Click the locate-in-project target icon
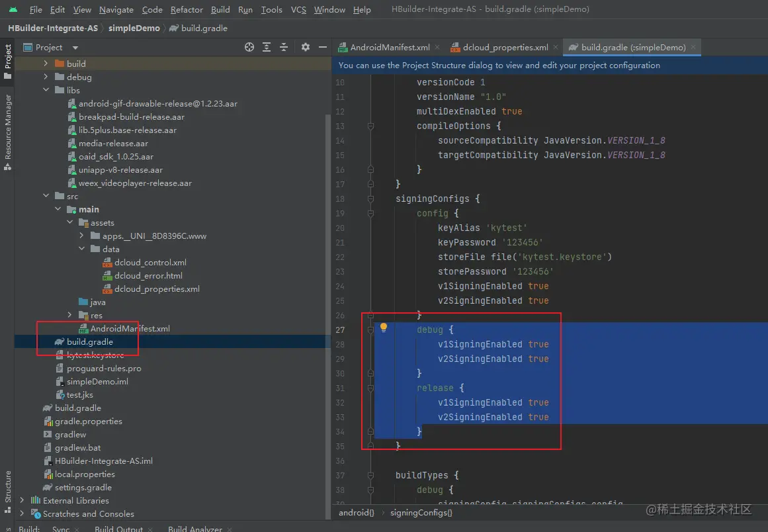This screenshot has height=532, width=768. tap(249, 47)
